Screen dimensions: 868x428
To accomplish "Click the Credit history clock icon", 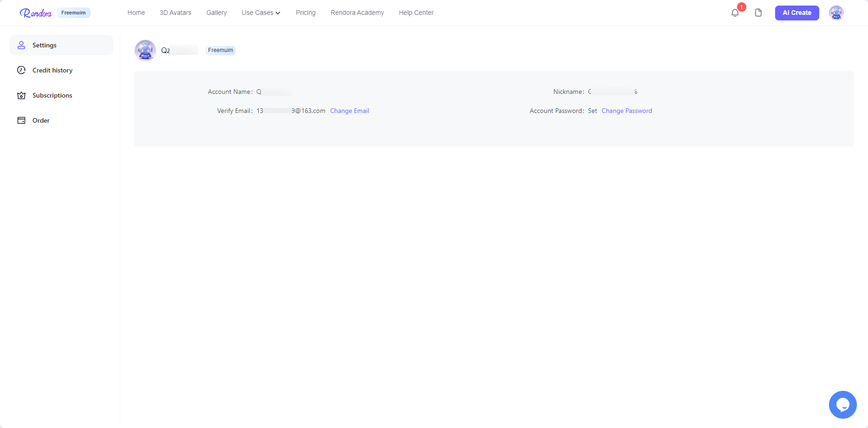I will point(21,70).
